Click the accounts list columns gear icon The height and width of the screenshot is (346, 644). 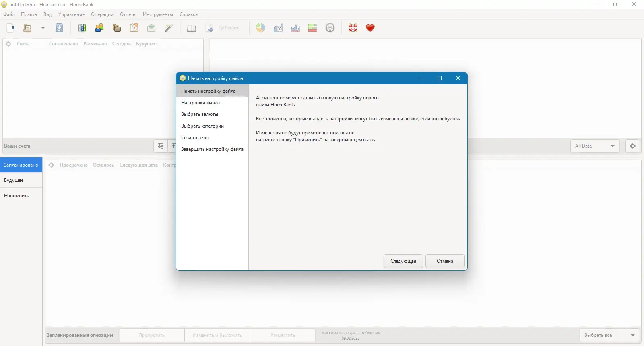point(8,44)
